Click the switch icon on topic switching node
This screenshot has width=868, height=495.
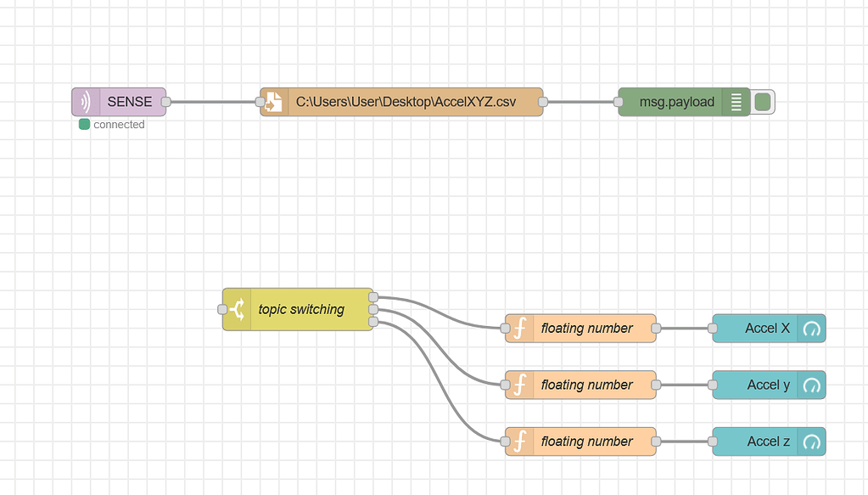point(236,309)
